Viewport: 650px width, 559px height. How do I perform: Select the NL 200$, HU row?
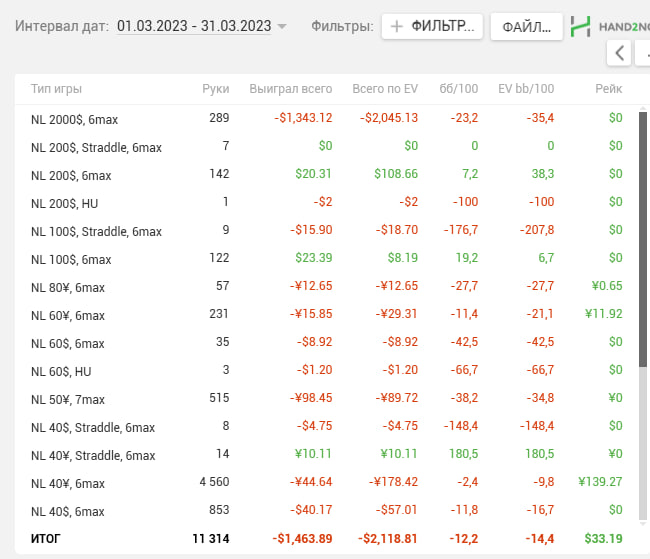tap(327, 202)
